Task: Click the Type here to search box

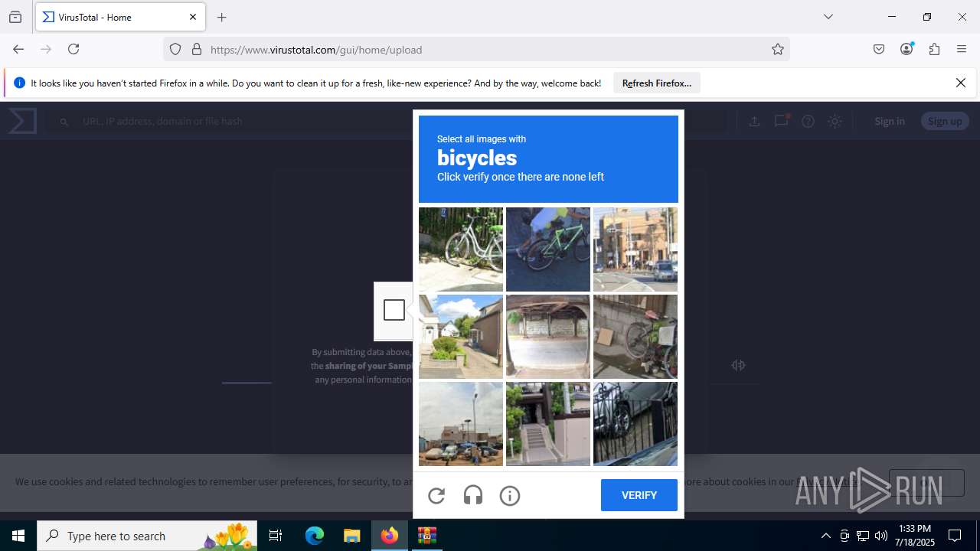Action: 148,536
